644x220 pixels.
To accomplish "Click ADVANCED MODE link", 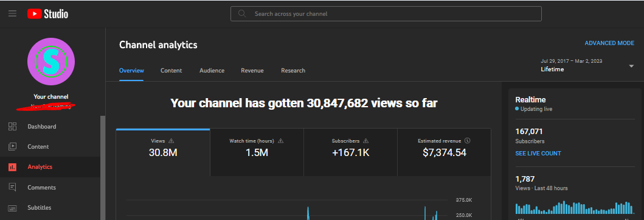I will (609, 43).
